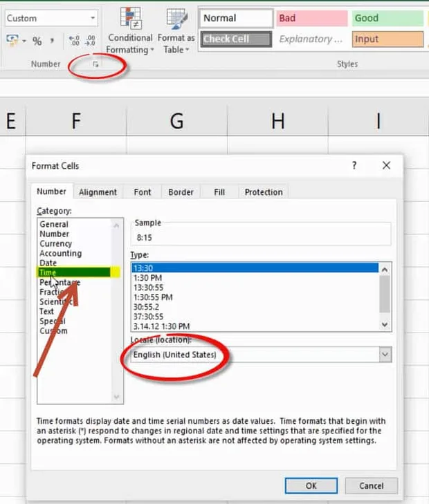Click the Type list scroll down arrow

tap(385, 325)
